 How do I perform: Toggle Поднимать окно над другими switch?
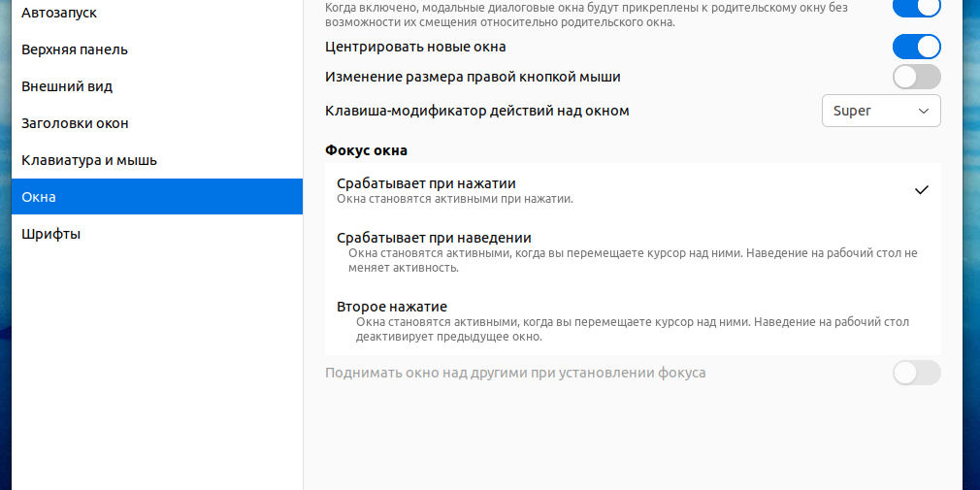coord(916,373)
